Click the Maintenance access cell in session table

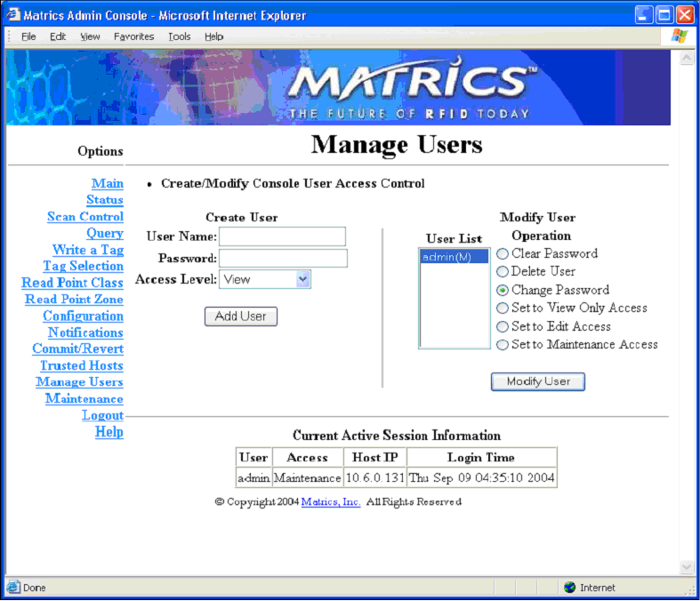[x=308, y=477]
